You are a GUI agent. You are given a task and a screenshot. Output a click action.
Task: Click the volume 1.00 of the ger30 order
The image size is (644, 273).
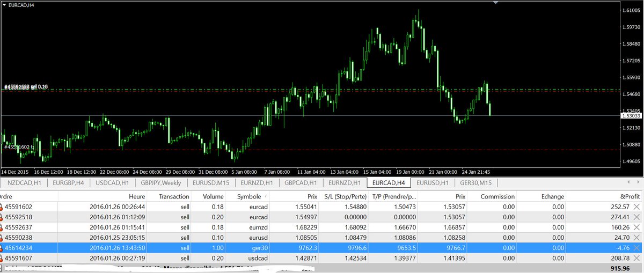click(217, 247)
